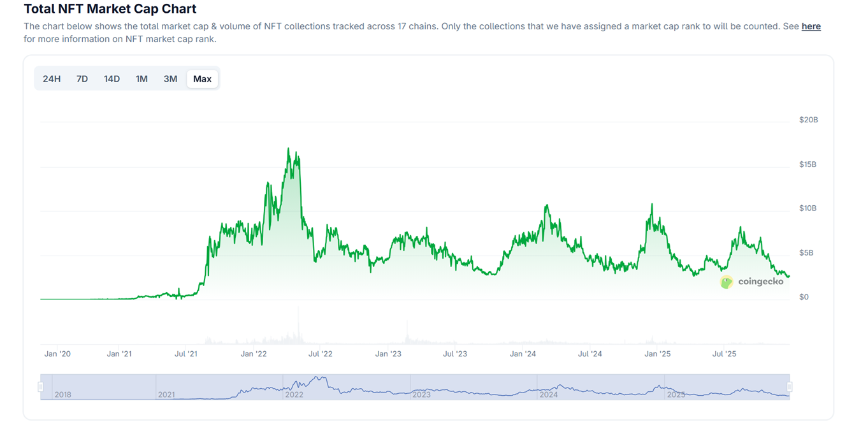Open the 'here' link about NFT market cap rank
The image size is (868, 427).
point(811,26)
